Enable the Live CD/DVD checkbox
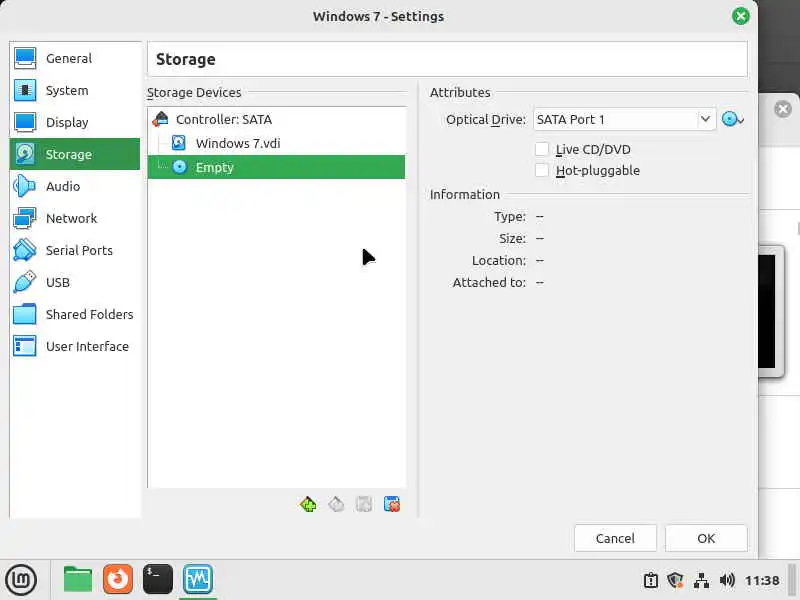The height and width of the screenshot is (600, 800). pyautogui.click(x=542, y=149)
